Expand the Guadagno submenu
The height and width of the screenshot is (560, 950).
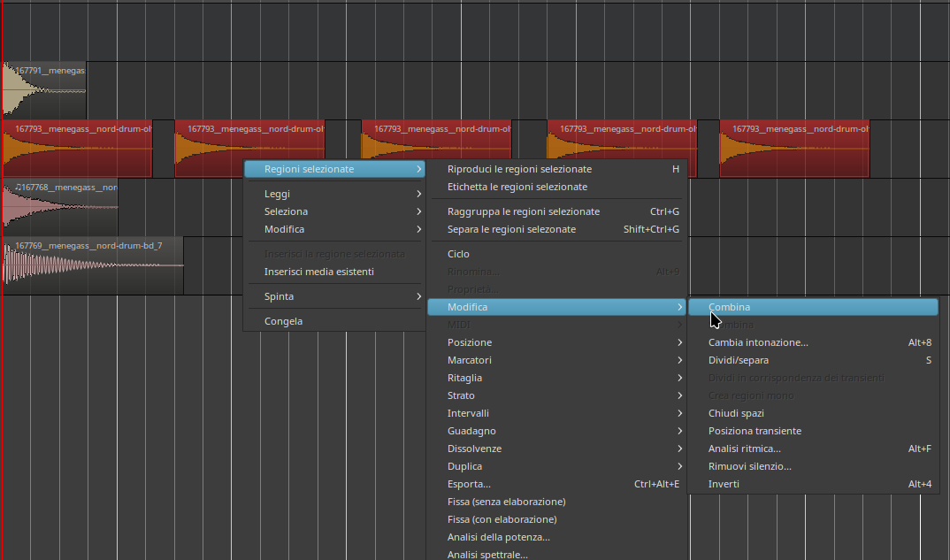click(x=471, y=431)
